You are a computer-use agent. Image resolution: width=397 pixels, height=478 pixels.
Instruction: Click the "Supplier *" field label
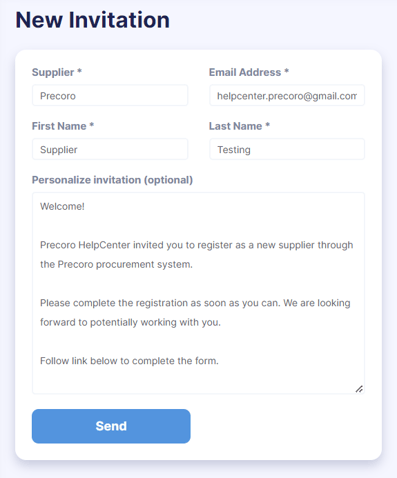(57, 72)
